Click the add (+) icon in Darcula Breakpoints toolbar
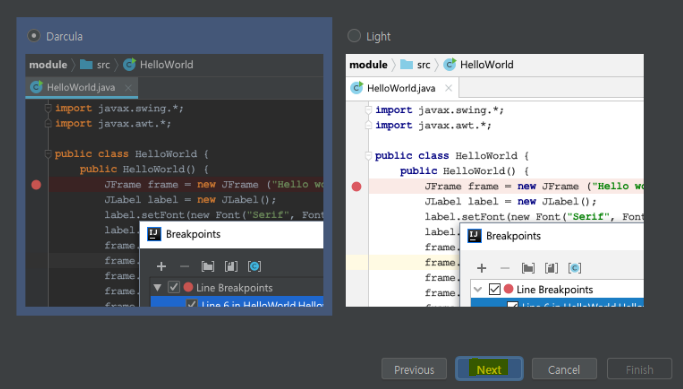 (x=161, y=266)
